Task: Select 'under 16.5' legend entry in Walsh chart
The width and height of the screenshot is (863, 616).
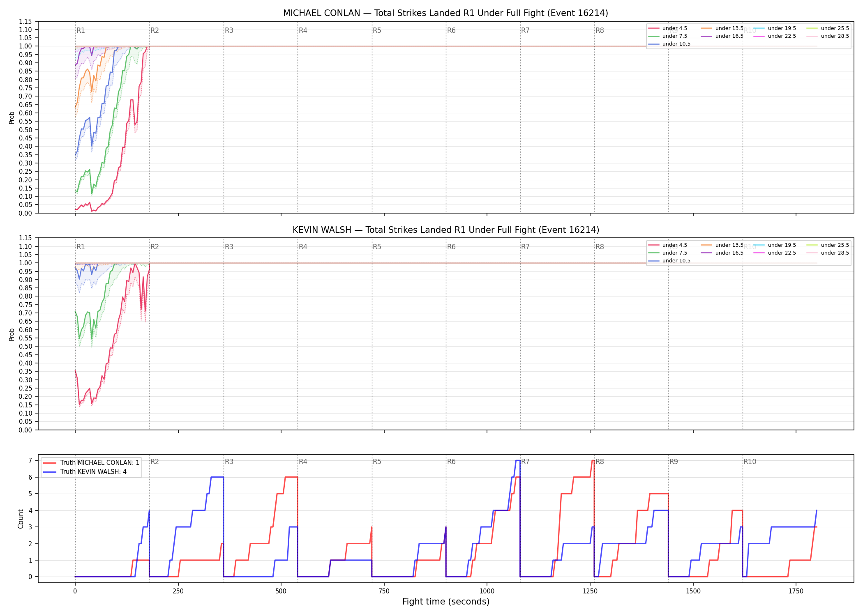Action: pos(722,253)
